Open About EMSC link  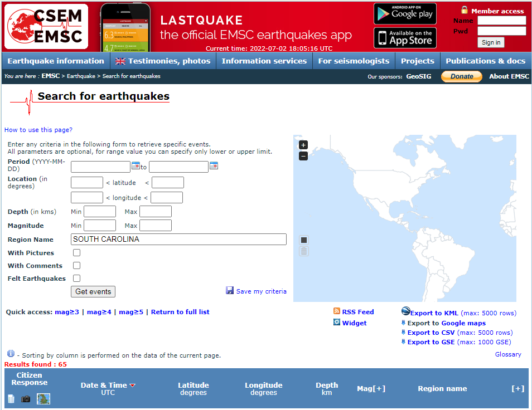coord(509,76)
